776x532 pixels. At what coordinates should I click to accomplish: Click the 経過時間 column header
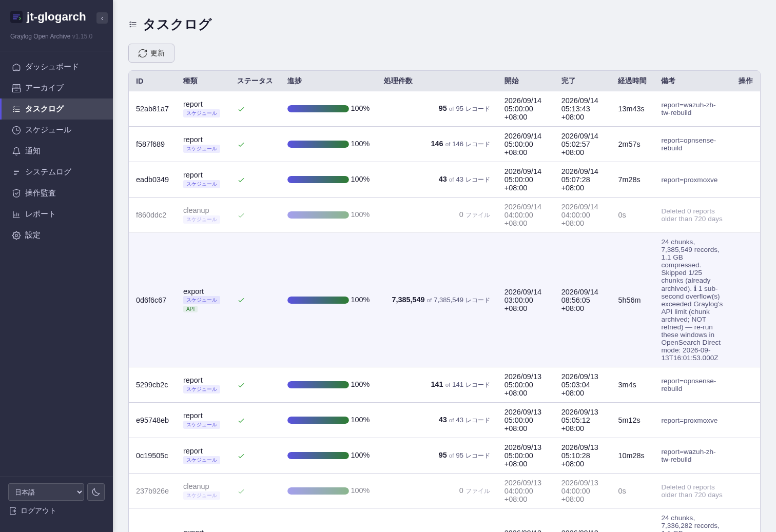tap(632, 81)
